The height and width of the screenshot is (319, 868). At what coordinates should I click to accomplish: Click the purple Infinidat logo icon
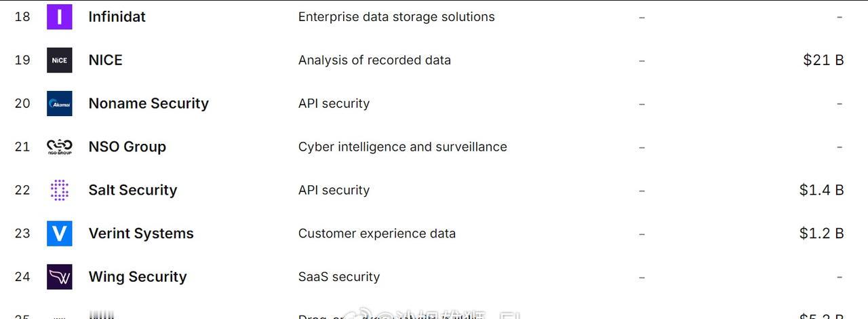pos(59,17)
